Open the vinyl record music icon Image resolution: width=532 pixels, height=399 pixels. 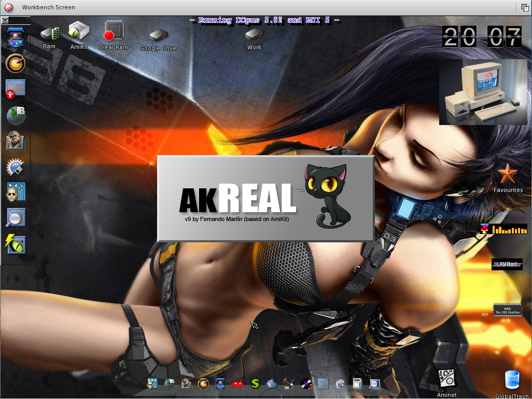pyautogui.click(x=306, y=384)
